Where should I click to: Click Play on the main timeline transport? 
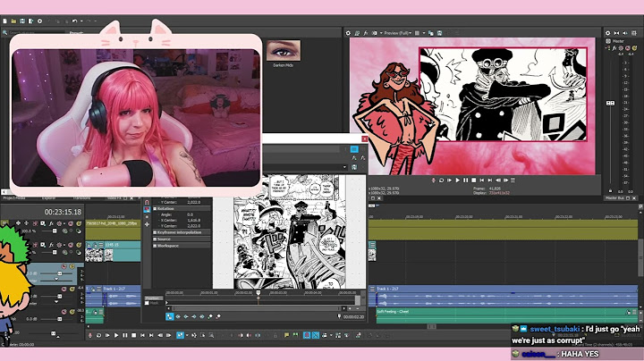[x=116, y=336]
